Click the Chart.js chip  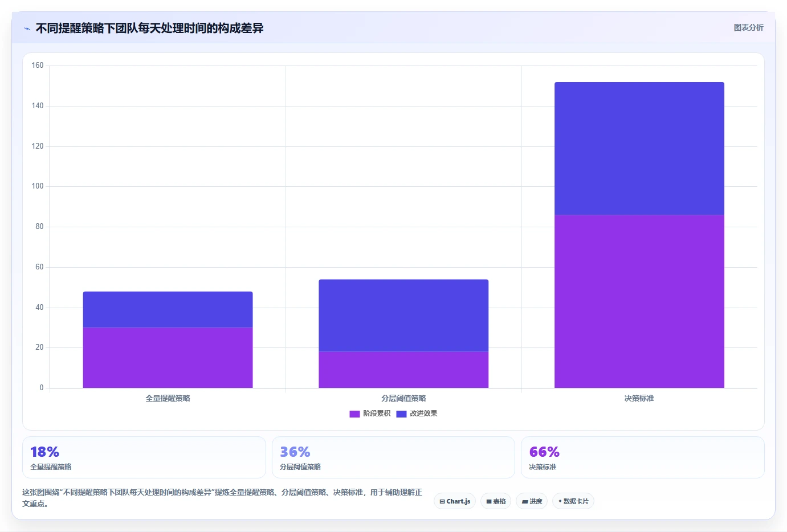tap(455, 501)
